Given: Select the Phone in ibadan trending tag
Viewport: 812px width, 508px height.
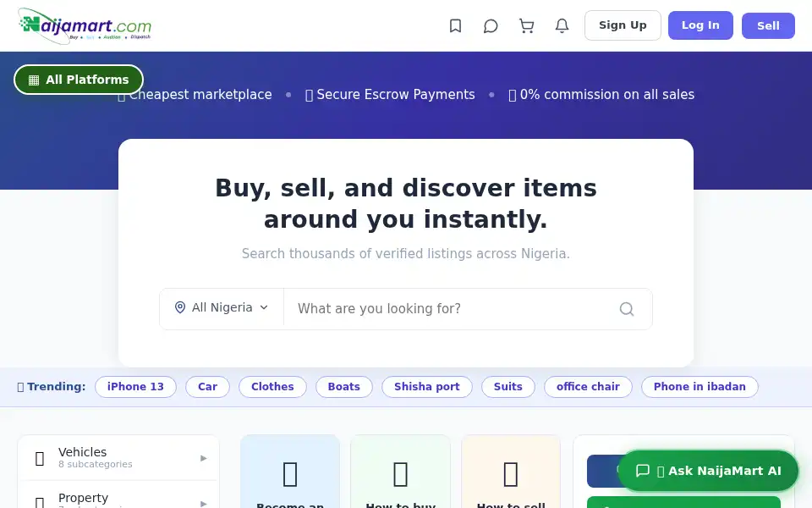Looking at the screenshot, I should tap(700, 387).
